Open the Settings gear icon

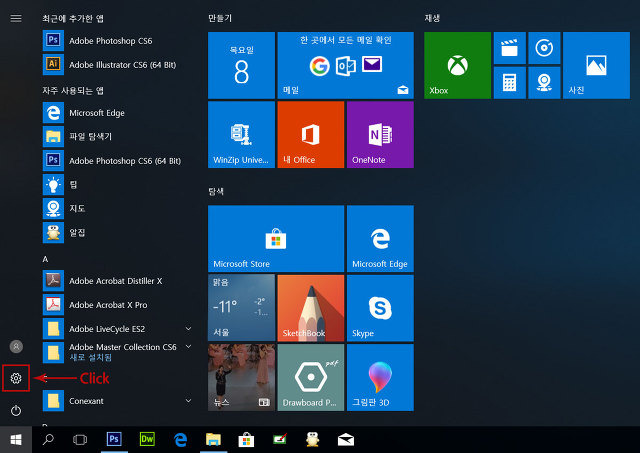(x=16, y=378)
